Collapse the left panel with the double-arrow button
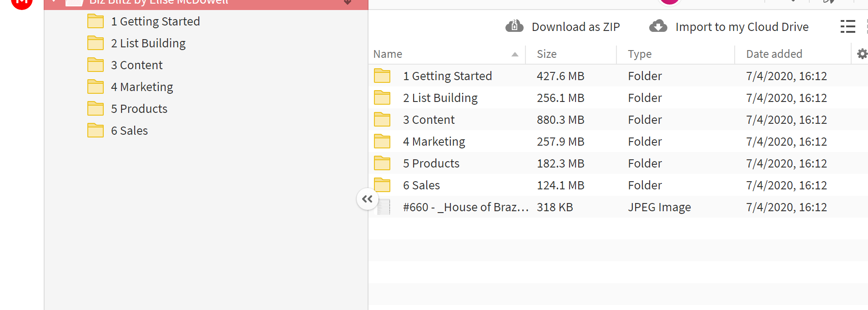The height and width of the screenshot is (310, 868). pyautogui.click(x=368, y=199)
